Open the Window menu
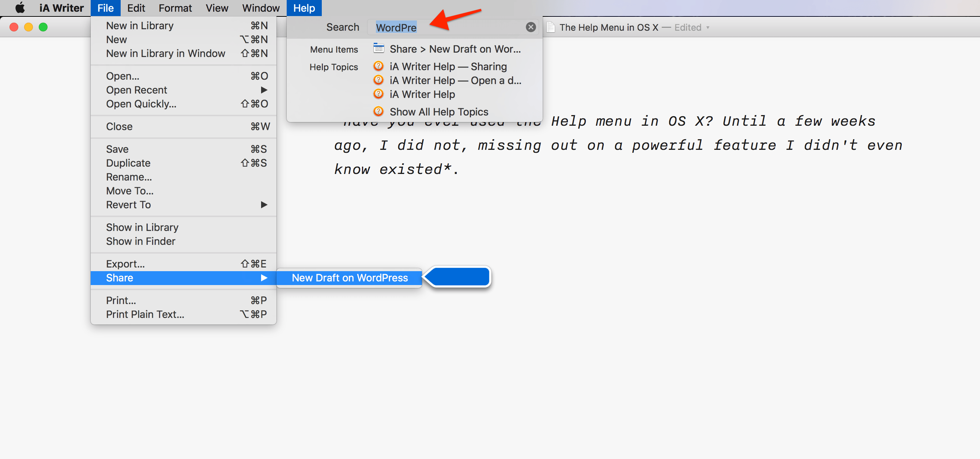This screenshot has width=980, height=459. click(x=261, y=8)
